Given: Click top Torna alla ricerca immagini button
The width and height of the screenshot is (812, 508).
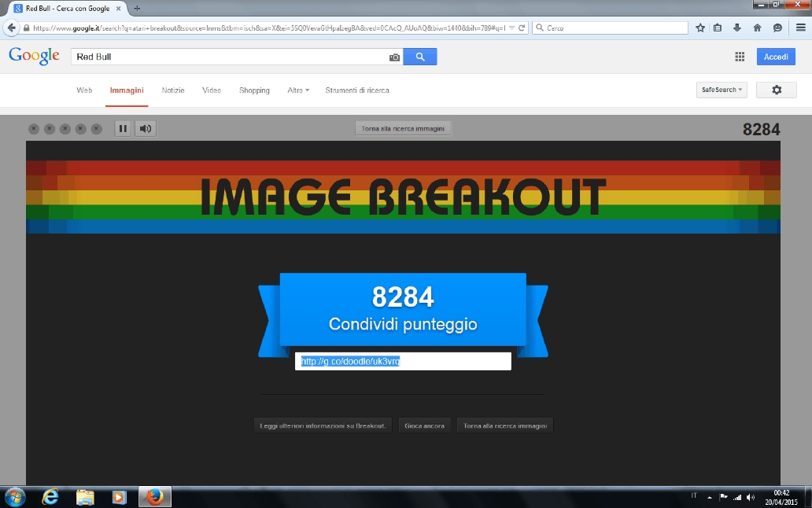Looking at the screenshot, I should (403, 128).
